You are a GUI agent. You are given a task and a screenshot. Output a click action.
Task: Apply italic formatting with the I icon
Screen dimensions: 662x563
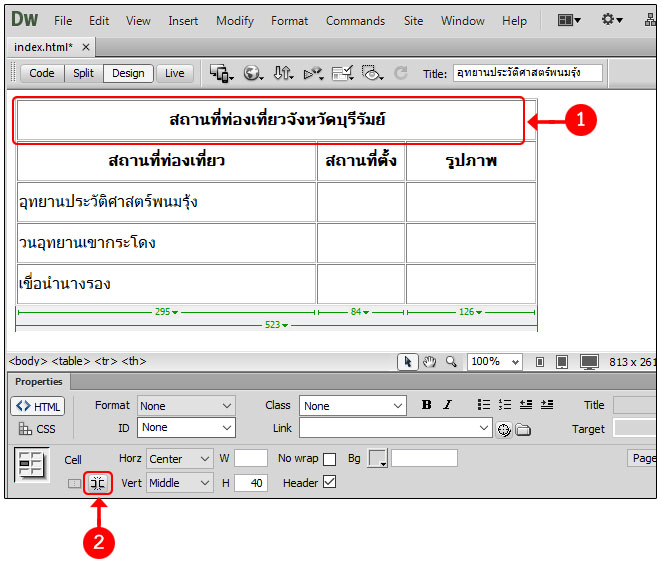pos(447,405)
